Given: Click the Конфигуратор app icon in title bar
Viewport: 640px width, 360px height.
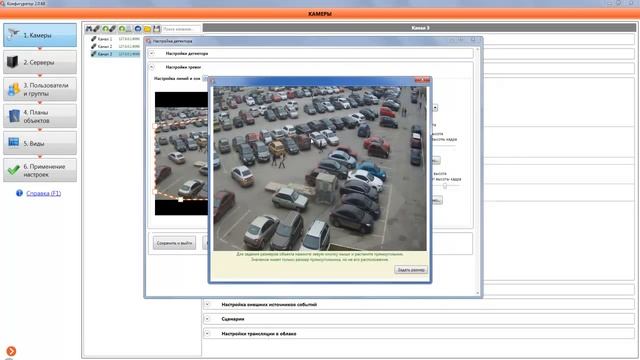Looking at the screenshot, I should click(x=3, y=3).
